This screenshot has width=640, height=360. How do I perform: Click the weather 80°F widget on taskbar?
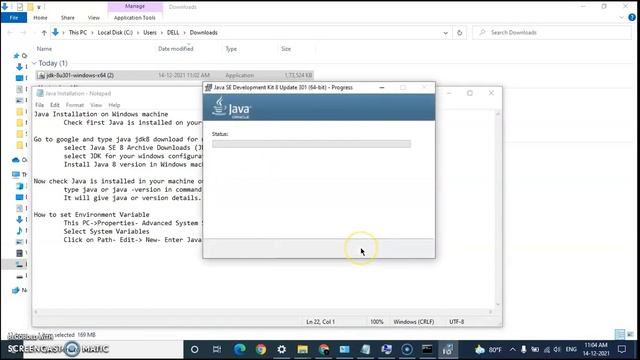[x=488, y=349]
